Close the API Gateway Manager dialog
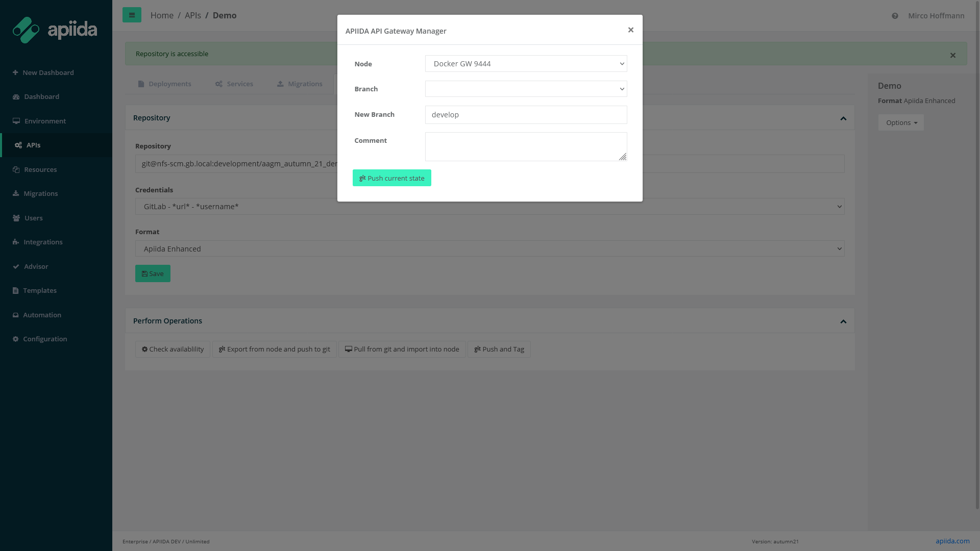 (x=631, y=30)
